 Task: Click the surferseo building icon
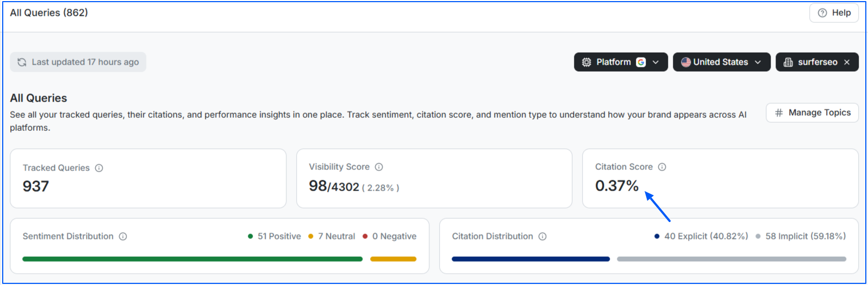[x=788, y=62]
